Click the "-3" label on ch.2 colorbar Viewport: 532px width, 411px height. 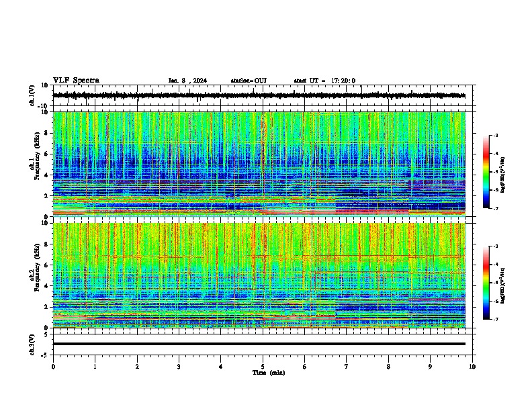495,246
